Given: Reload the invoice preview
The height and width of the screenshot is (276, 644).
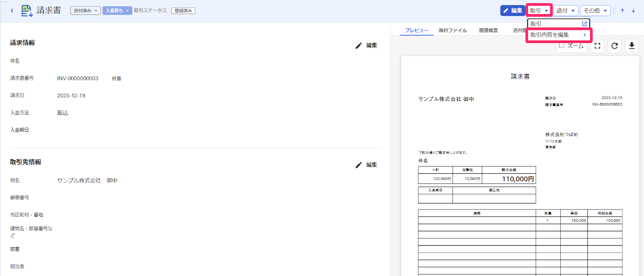Looking at the screenshot, I should pyautogui.click(x=615, y=46).
